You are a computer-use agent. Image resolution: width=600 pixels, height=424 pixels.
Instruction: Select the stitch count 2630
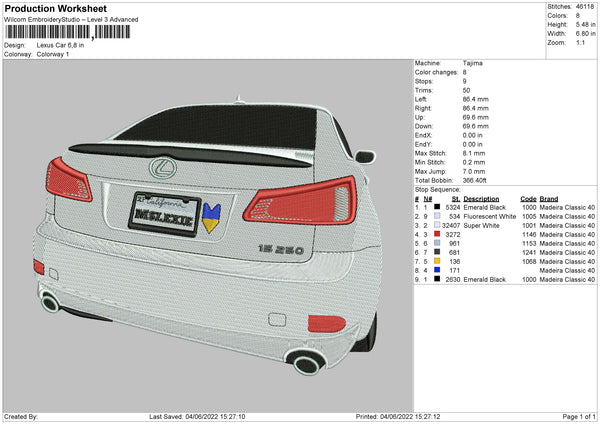[453, 279]
